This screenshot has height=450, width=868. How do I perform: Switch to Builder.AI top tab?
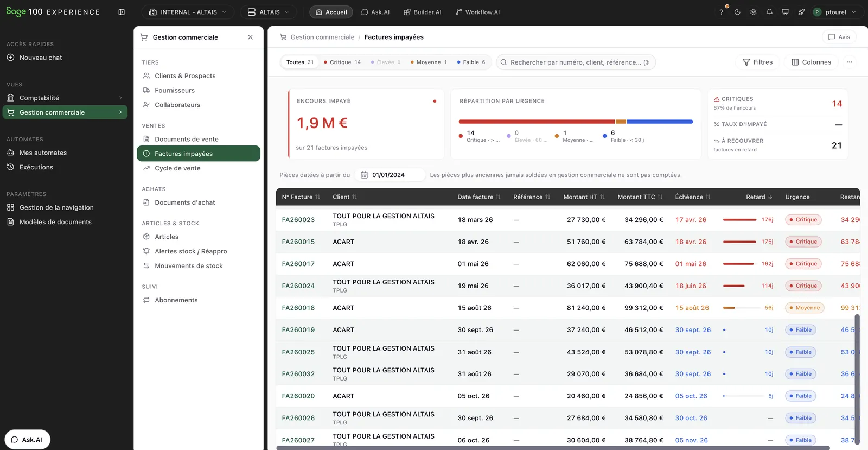coord(423,12)
